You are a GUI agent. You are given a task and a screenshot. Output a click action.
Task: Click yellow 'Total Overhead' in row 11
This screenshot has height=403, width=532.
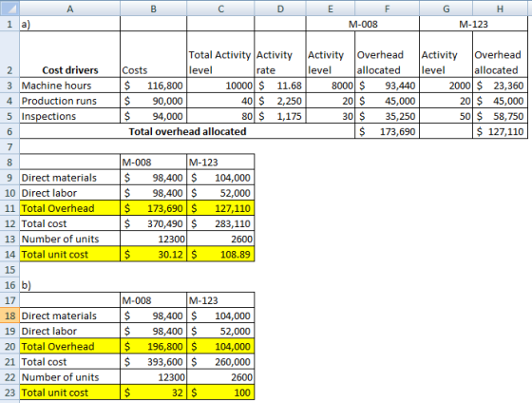click(x=70, y=208)
